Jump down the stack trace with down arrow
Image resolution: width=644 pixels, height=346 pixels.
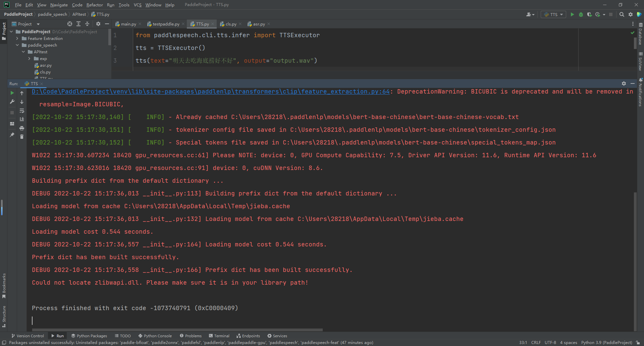[x=22, y=102]
